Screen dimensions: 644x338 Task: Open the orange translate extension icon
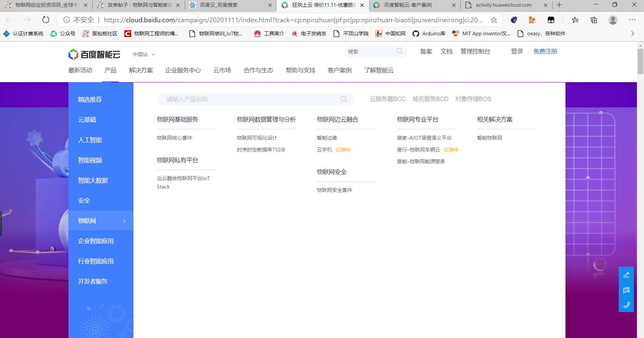532,20
